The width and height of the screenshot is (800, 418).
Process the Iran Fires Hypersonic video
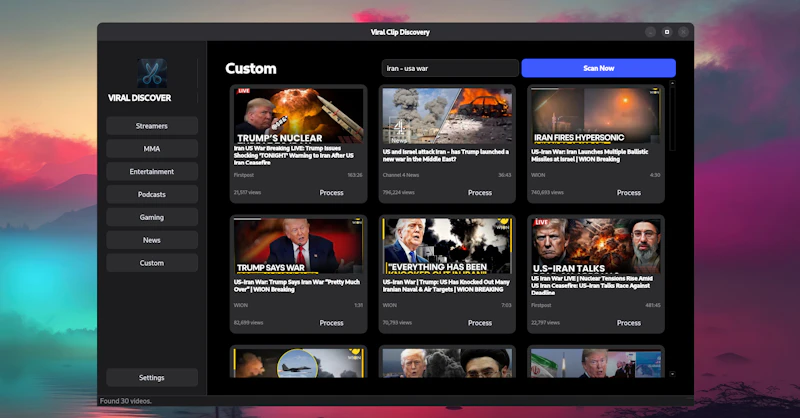click(629, 193)
